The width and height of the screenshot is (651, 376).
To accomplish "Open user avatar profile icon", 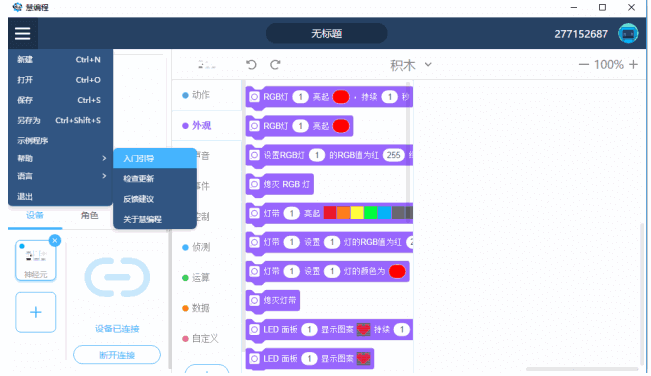I will 628,34.
